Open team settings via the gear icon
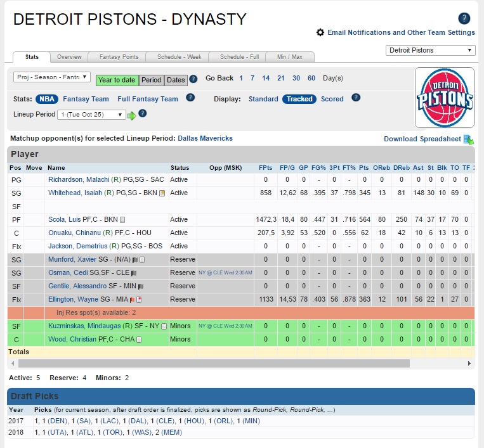The image size is (484, 448). pyautogui.click(x=320, y=32)
